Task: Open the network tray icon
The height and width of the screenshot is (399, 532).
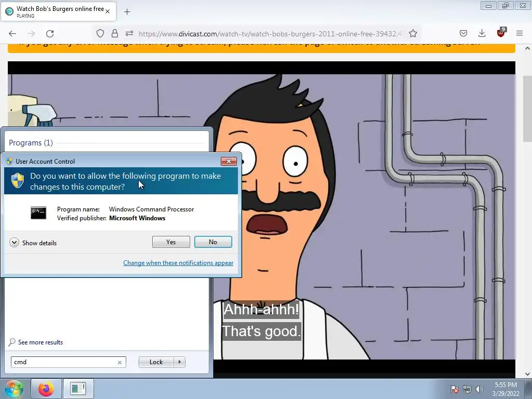Action: tap(467, 389)
